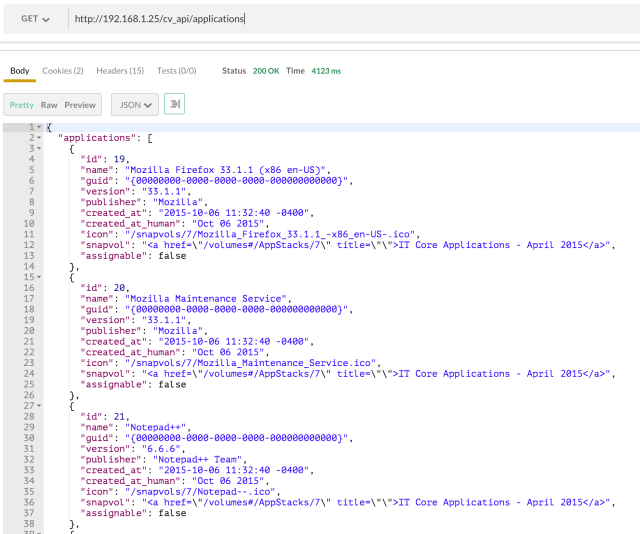Switch to the Headers (15) tab
This screenshot has width=640, height=534.
tap(120, 71)
